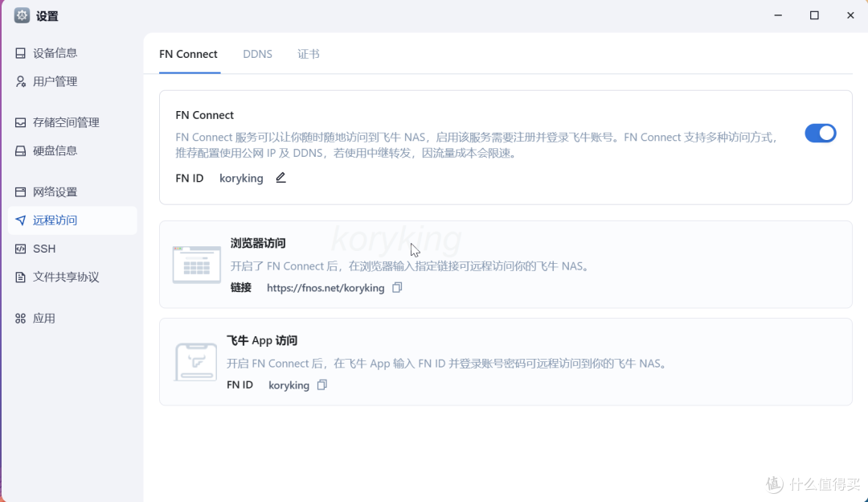Screen dimensions: 868x502
Task: Click the 硬盘信息 disk icon
Action: (20, 150)
